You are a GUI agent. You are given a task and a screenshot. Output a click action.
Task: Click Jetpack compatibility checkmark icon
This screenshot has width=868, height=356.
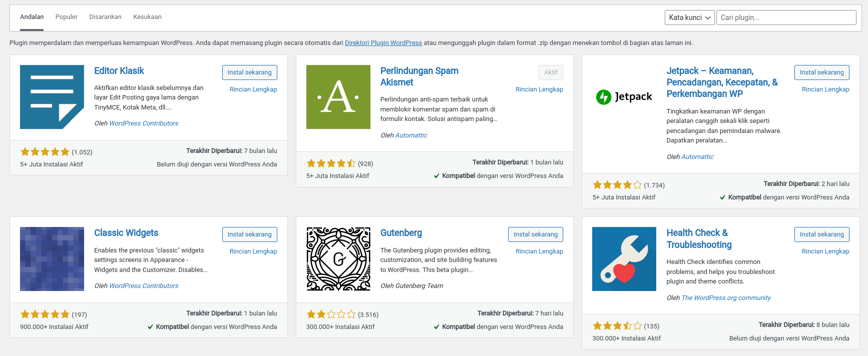[723, 197]
